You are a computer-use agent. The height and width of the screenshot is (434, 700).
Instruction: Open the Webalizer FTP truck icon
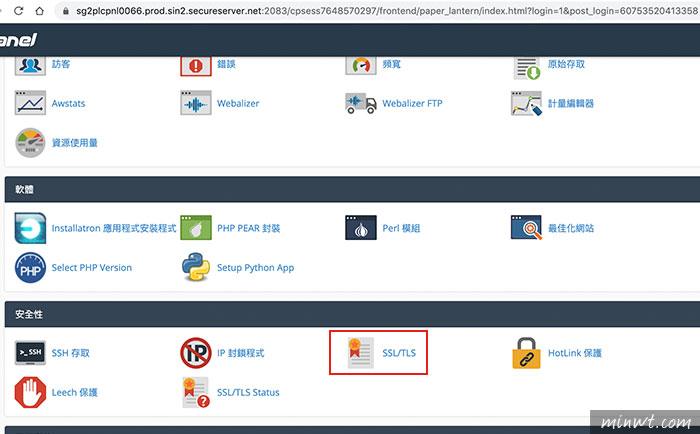point(361,104)
